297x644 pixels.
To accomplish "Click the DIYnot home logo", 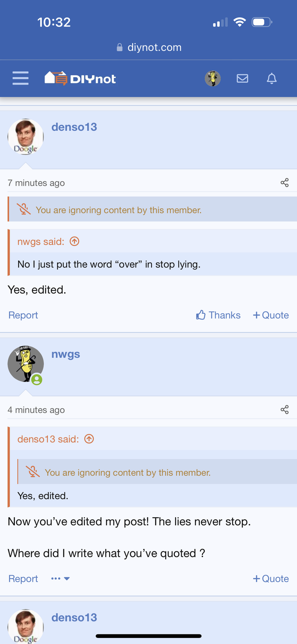I will pos(80,78).
